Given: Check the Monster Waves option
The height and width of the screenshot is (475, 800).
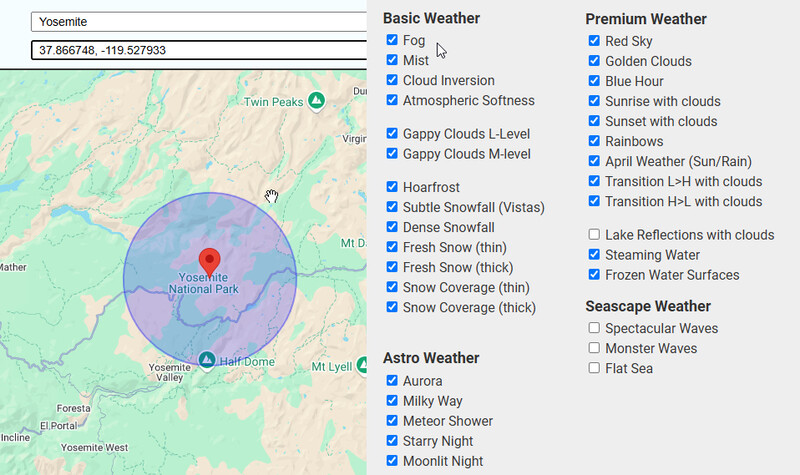Looking at the screenshot, I should pyautogui.click(x=594, y=348).
